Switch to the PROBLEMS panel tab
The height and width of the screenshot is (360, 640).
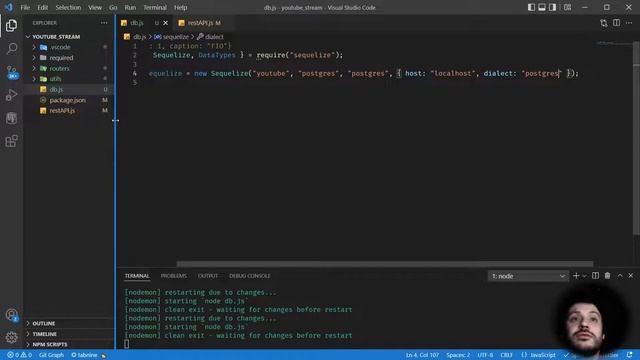(x=173, y=276)
